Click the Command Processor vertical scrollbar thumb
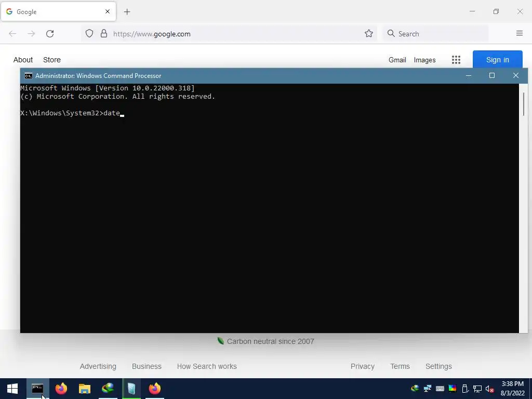 click(524, 104)
